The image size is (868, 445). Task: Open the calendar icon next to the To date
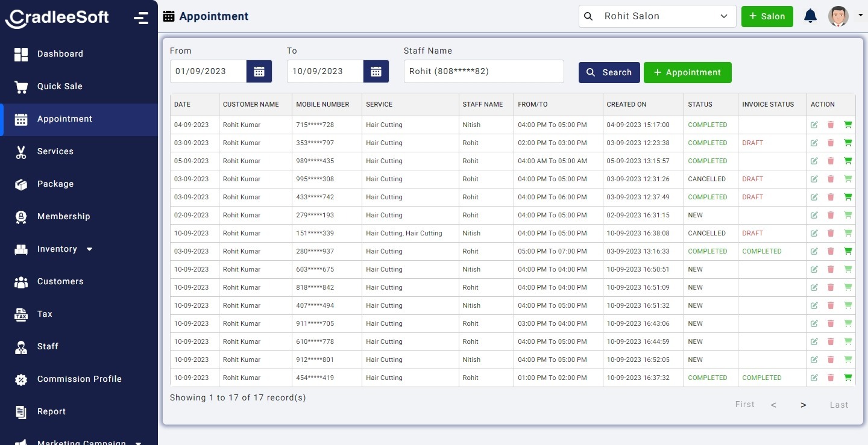tap(376, 71)
